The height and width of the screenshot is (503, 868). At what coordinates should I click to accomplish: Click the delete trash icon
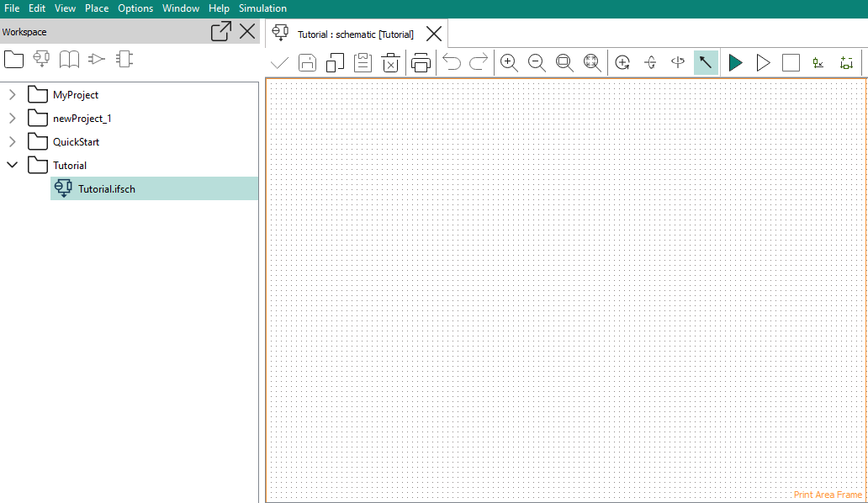(x=390, y=62)
